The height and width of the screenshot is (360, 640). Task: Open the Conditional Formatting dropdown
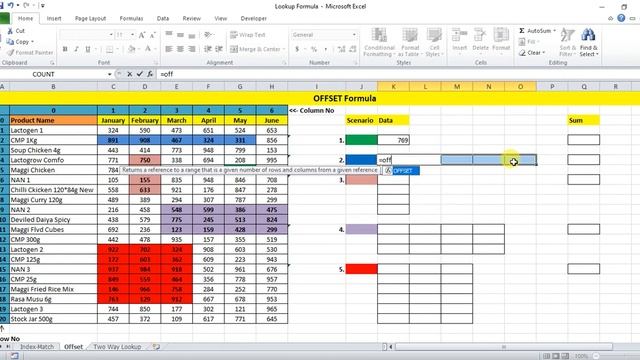(x=379, y=42)
